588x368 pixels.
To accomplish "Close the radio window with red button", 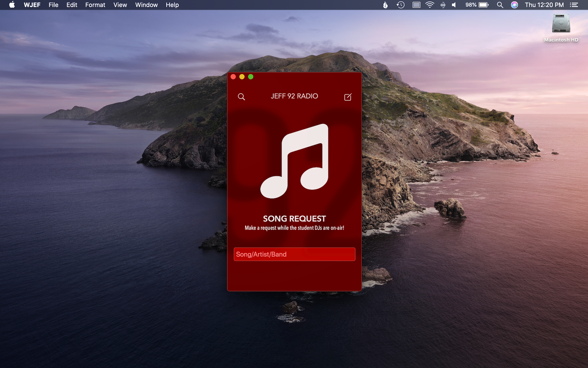I will [x=233, y=77].
